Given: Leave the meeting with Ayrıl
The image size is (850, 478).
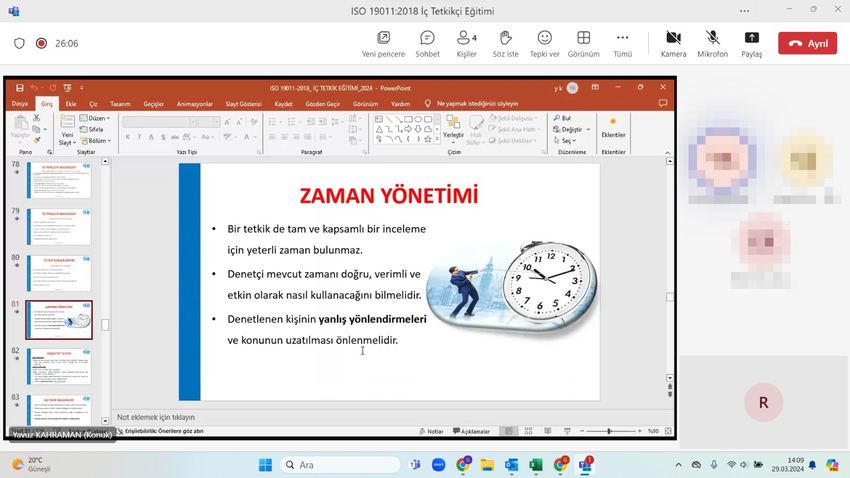Looking at the screenshot, I should point(807,43).
